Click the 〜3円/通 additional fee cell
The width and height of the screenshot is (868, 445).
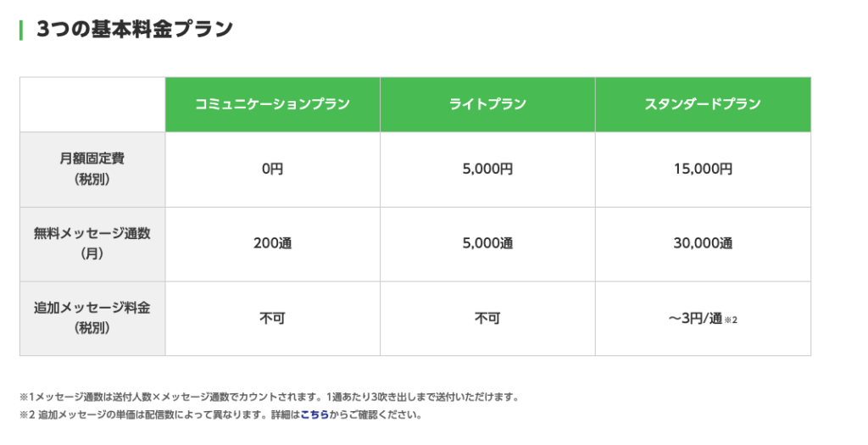(703, 318)
